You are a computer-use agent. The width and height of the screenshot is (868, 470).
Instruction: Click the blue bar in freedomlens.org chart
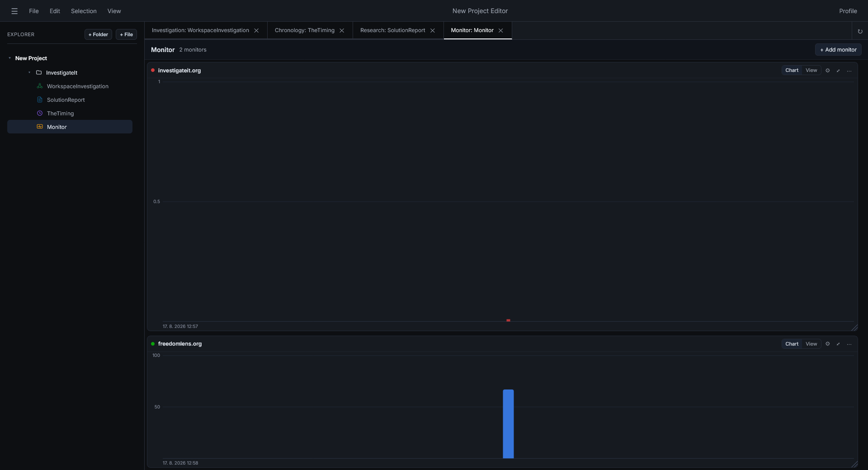click(508, 424)
